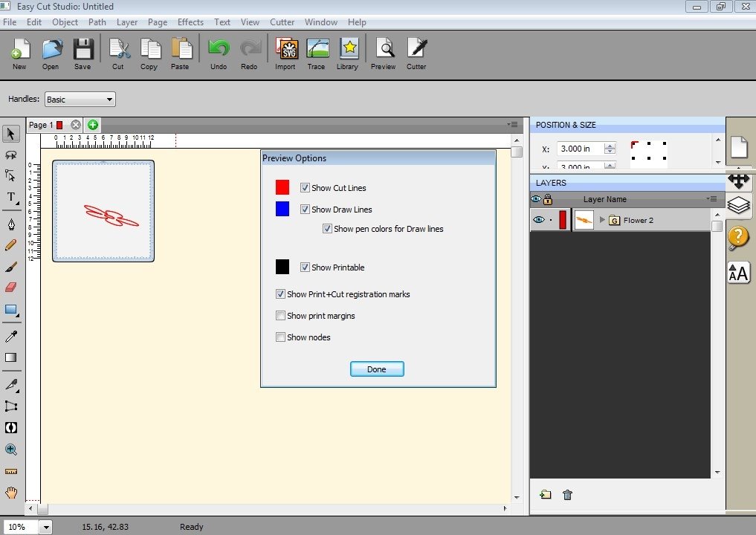
Task: Click the Copy toolbar icon
Action: click(149, 50)
